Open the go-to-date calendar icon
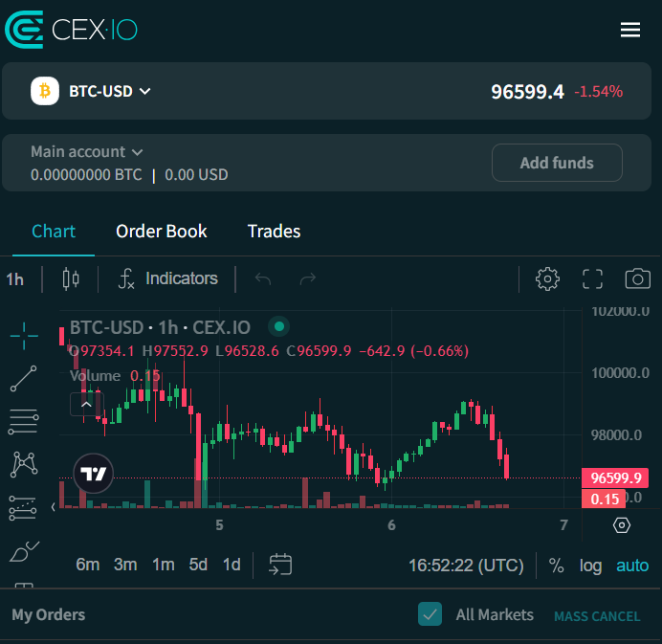662x644 pixels. click(x=280, y=565)
